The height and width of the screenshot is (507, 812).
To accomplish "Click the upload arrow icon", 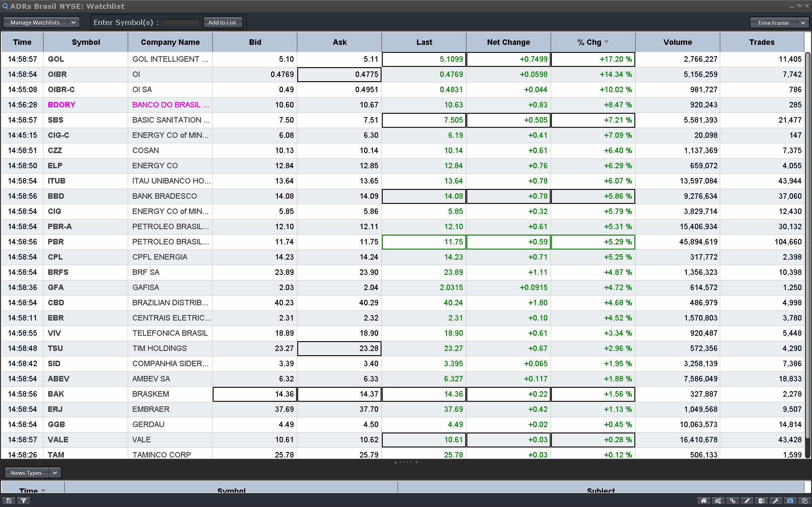I will (24, 501).
